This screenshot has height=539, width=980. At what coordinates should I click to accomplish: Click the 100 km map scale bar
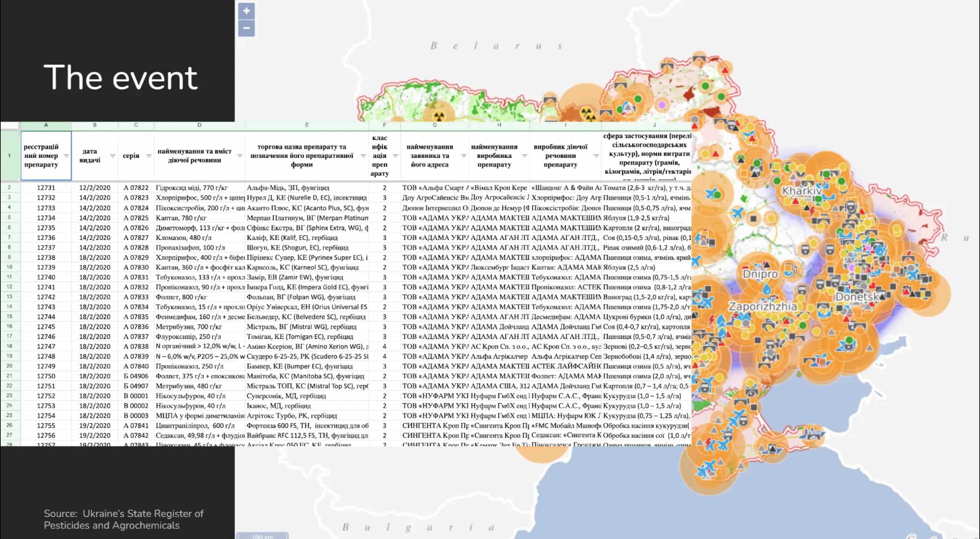[263, 536]
